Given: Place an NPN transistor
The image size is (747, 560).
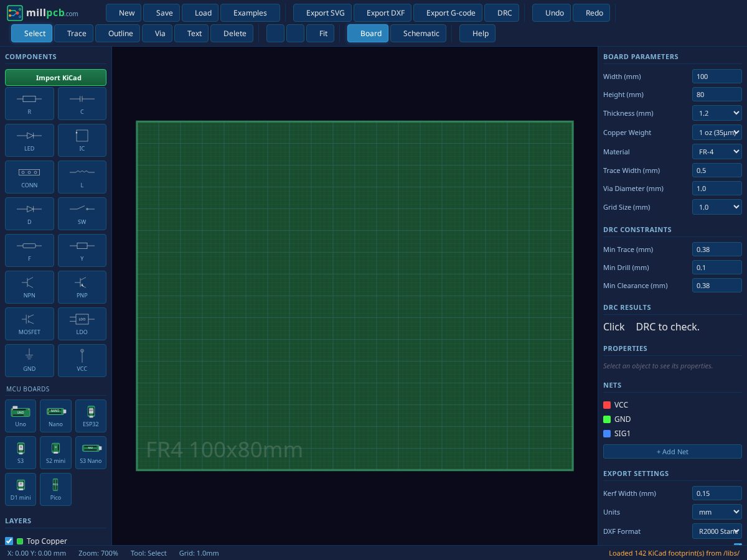Looking at the screenshot, I should tap(29, 287).
